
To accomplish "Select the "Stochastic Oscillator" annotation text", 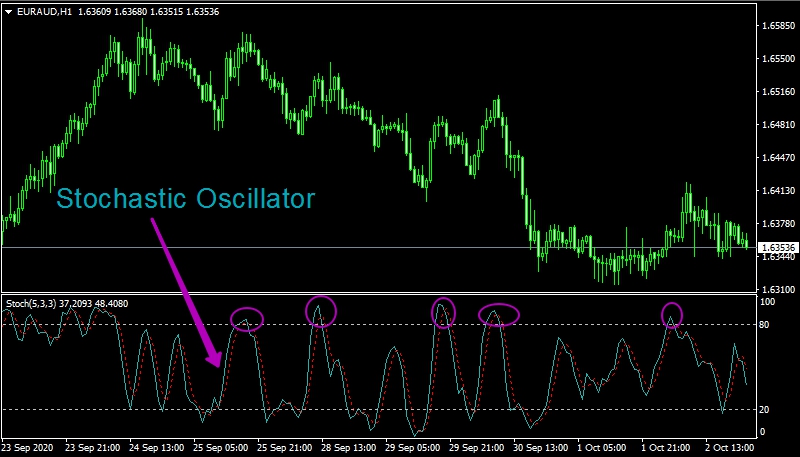I will coord(186,198).
